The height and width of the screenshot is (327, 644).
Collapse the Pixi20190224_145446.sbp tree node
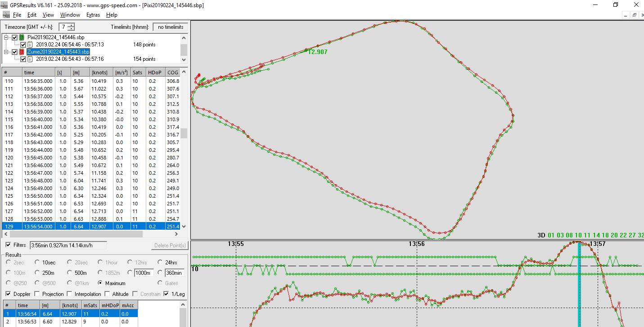click(x=6, y=37)
